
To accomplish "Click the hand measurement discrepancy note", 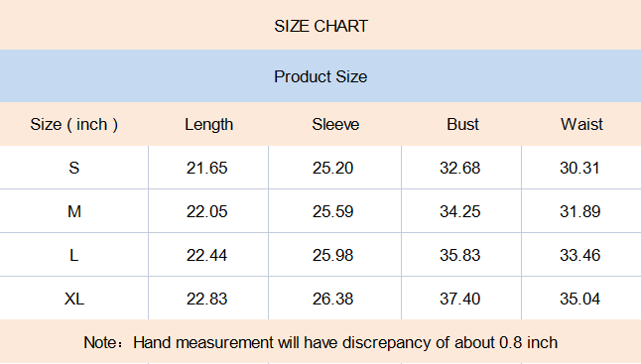I will point(320,342).
